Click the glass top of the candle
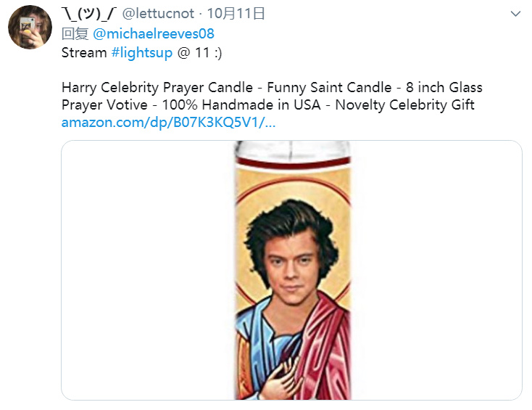532x410 pixels. point(293,149)
